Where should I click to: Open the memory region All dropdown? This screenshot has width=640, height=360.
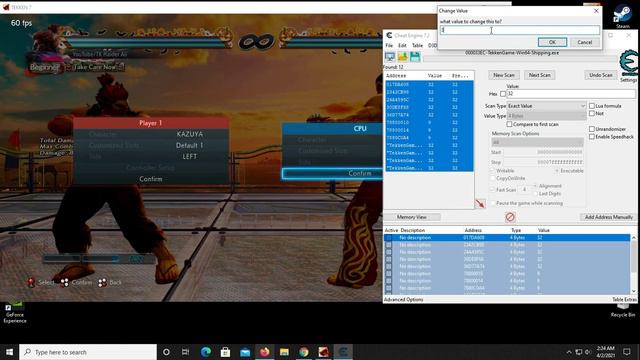537,142
